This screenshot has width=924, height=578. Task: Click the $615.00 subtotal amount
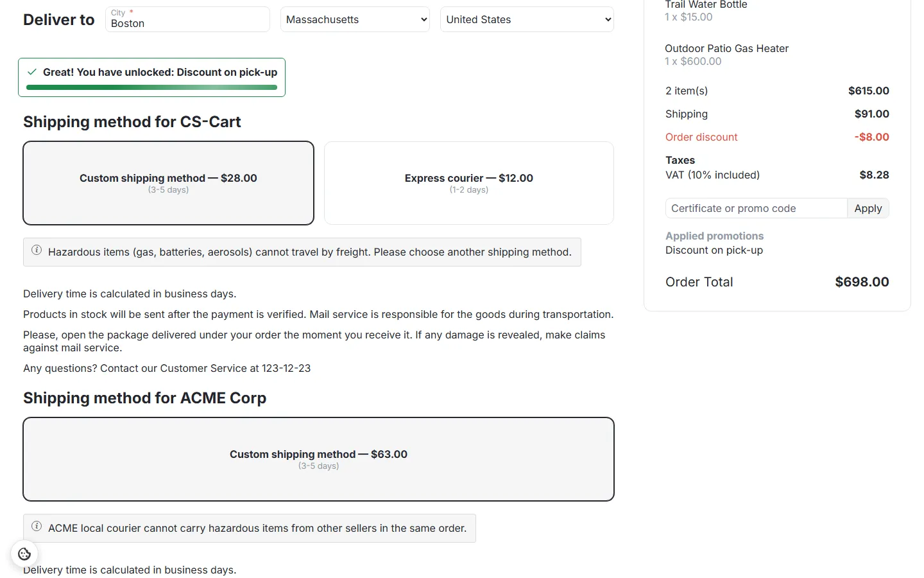(x=869, y=91)
